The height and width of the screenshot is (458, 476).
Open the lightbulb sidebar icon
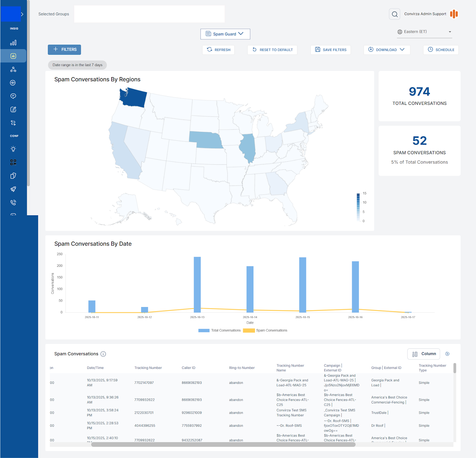13,149
